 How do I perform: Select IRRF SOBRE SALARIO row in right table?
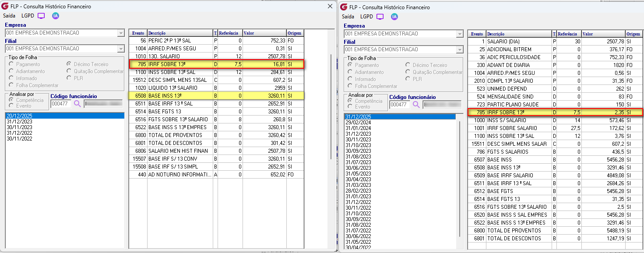point(555,128)
